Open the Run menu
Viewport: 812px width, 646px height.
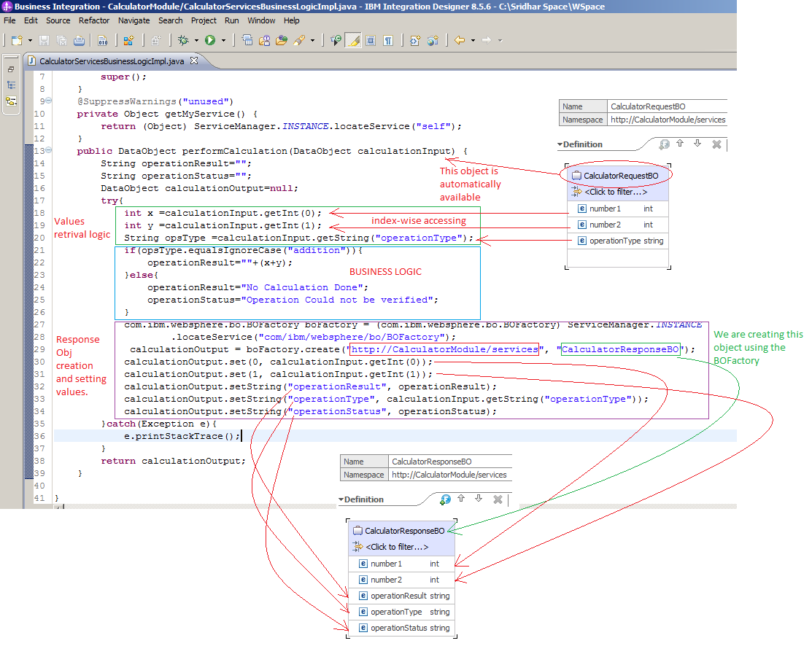click(231, 20)
